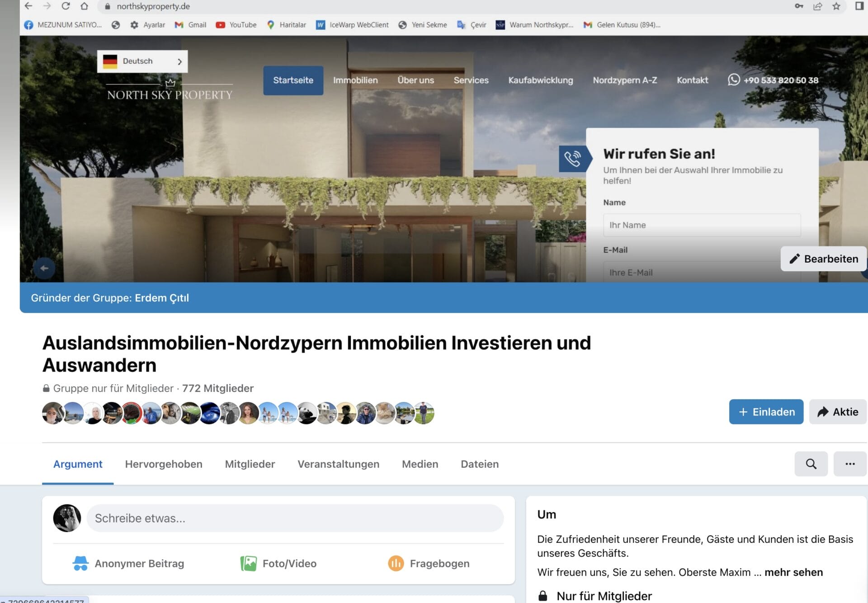This screenshot has width=868, height=603.
Task: Select Anonymer Beitrag option
Action: [x=128, y=563]
